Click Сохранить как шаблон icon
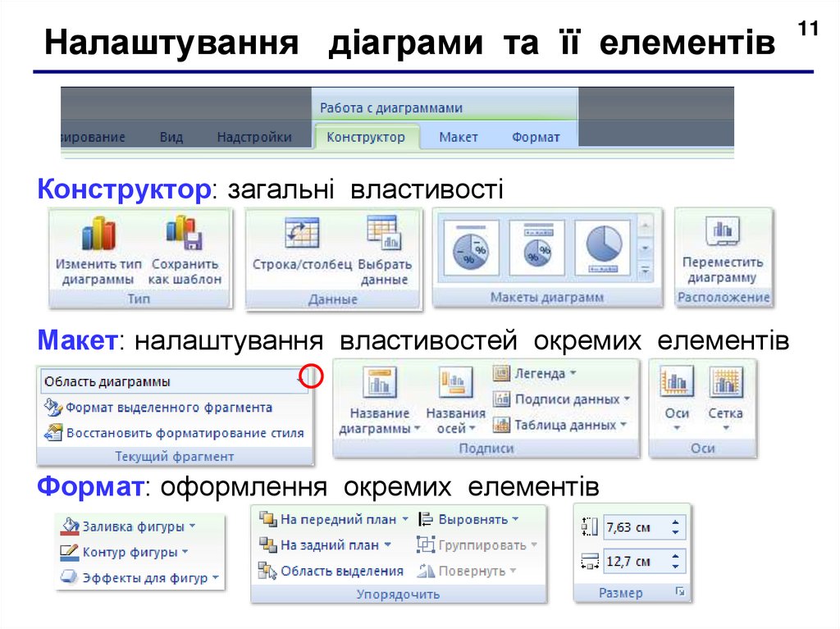The width and height of the screenshot is (840, 629). (x=185, y=234)
